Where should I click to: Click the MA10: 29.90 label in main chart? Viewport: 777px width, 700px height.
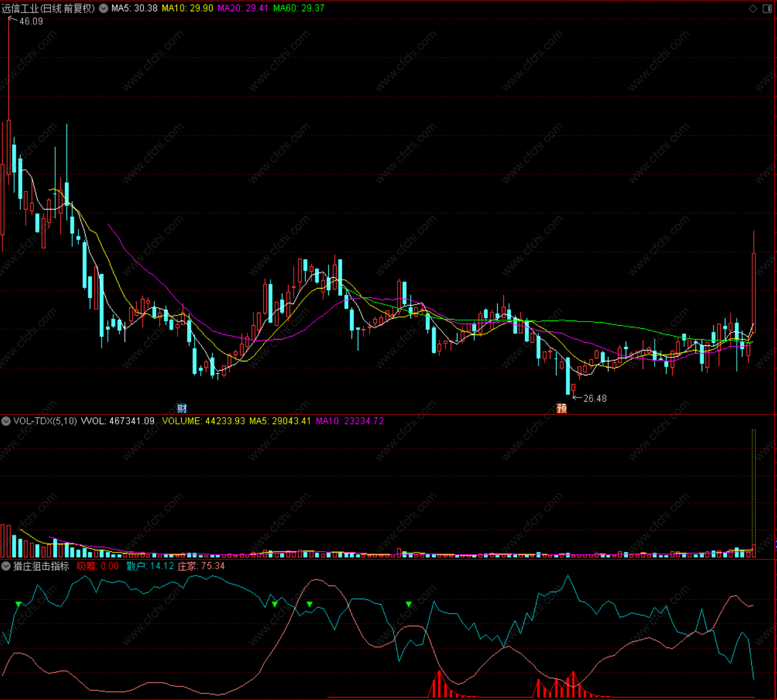click(187, 8)
